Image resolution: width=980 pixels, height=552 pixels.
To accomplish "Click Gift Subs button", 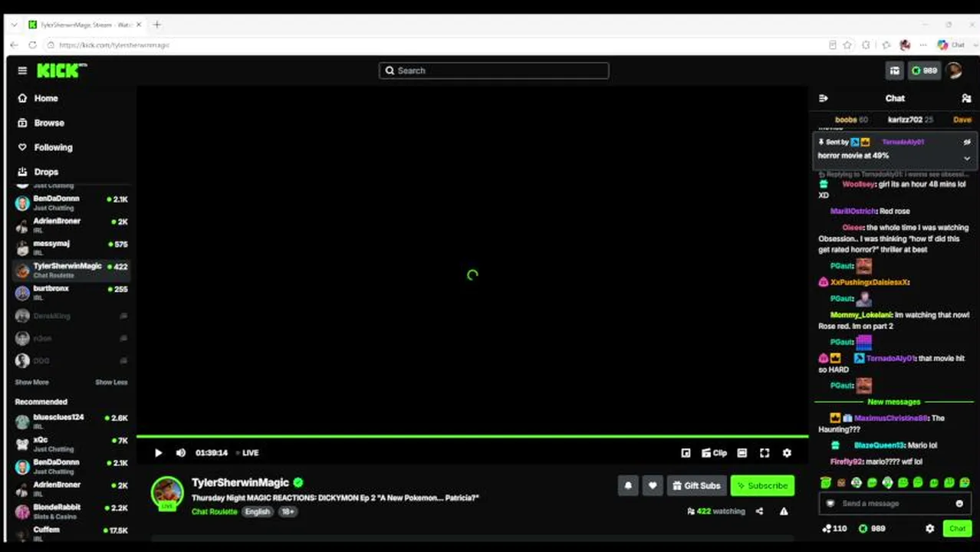I will pos(696,485).
